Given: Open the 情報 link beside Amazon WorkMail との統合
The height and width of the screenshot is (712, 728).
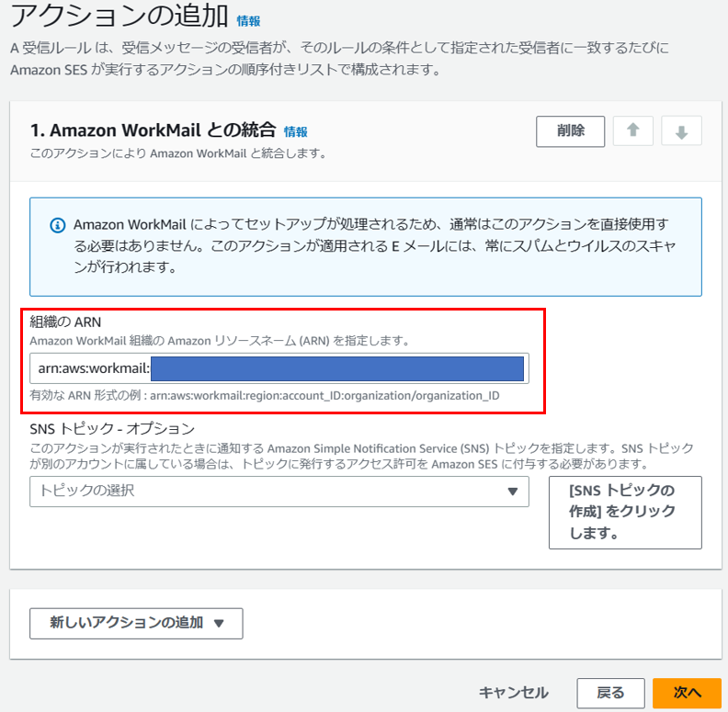Looking at the screenshot, I should 296,131.
